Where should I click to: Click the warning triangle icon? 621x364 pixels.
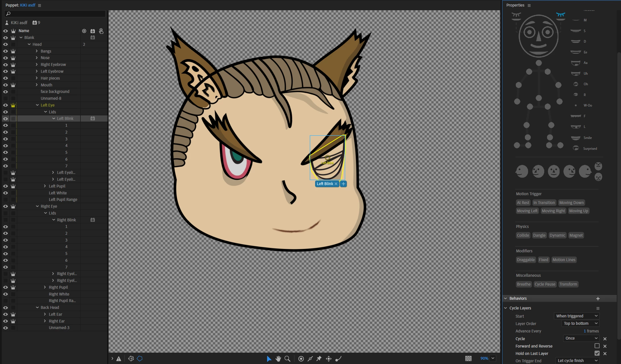point(119,359)
